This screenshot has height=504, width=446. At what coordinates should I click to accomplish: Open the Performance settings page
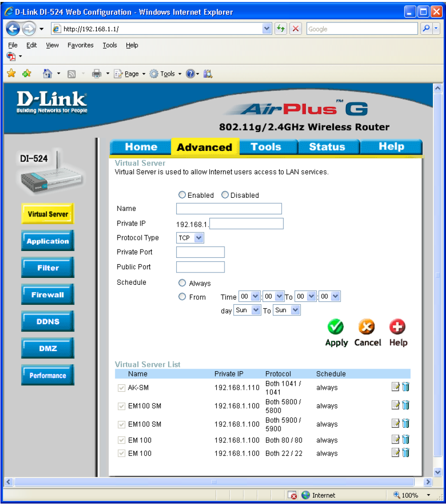point(47,375)
